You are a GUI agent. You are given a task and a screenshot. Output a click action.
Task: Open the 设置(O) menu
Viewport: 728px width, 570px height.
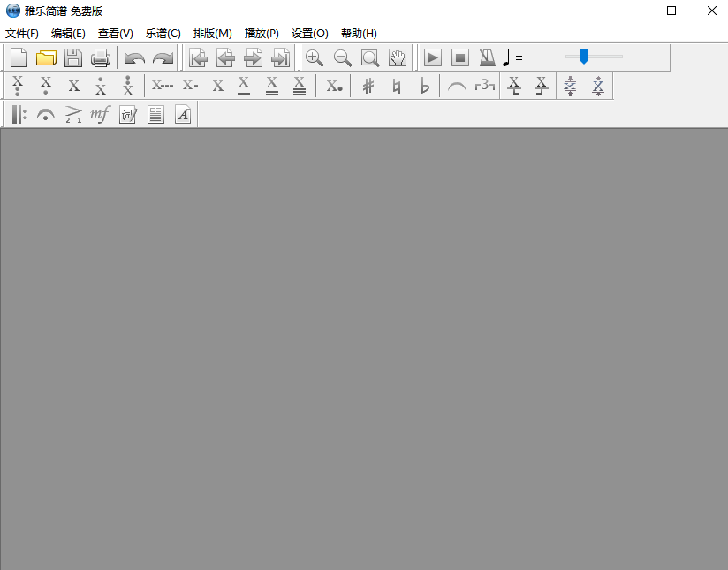click(310, 34)
